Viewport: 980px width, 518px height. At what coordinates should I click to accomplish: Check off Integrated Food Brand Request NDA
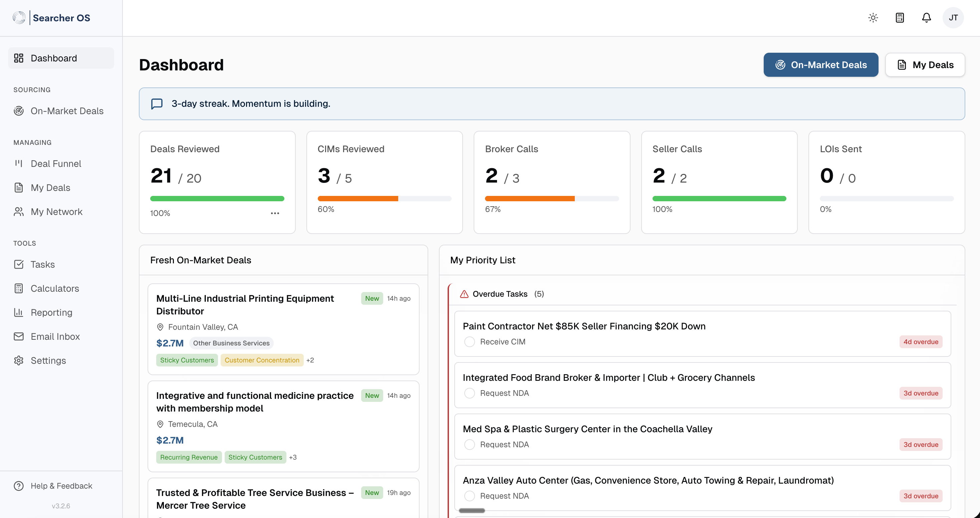click(469, 393)
